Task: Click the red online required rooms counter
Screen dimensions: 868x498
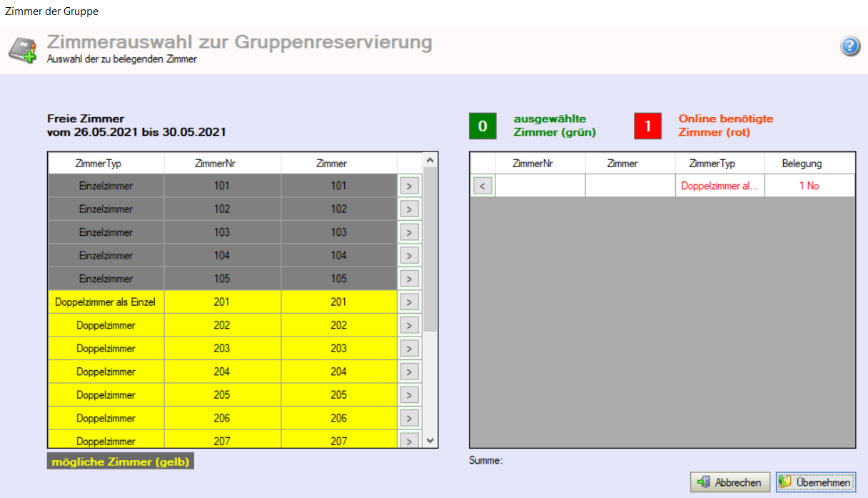Action: pyautogui.click(x=647, y=126)
